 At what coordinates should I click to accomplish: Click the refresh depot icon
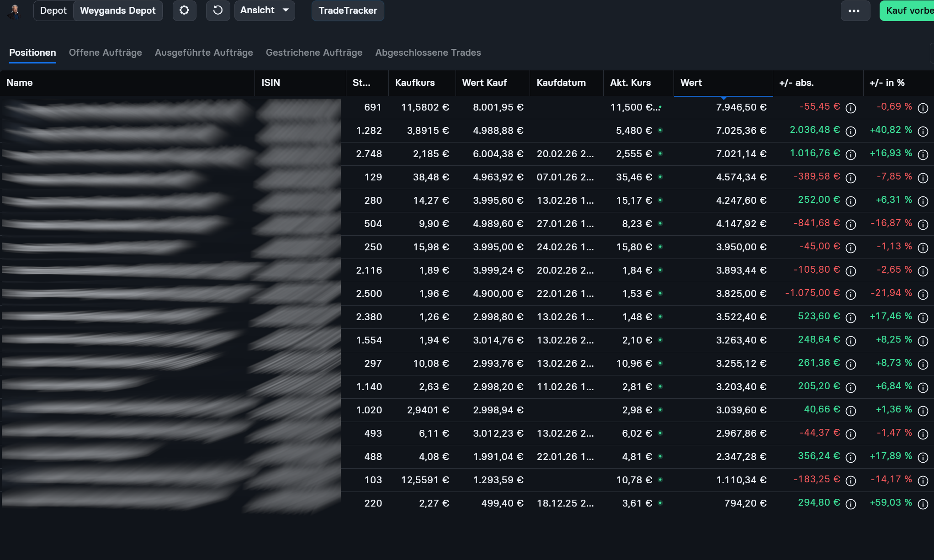pos(218,11)
